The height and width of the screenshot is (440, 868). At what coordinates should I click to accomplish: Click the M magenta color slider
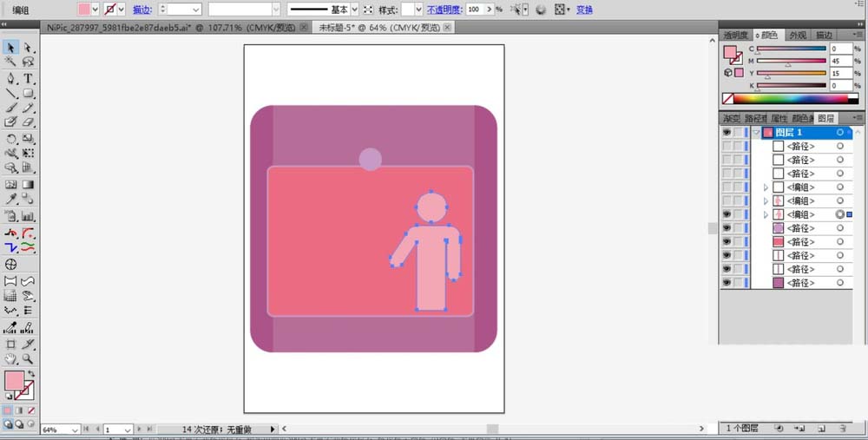click(791, 61)
